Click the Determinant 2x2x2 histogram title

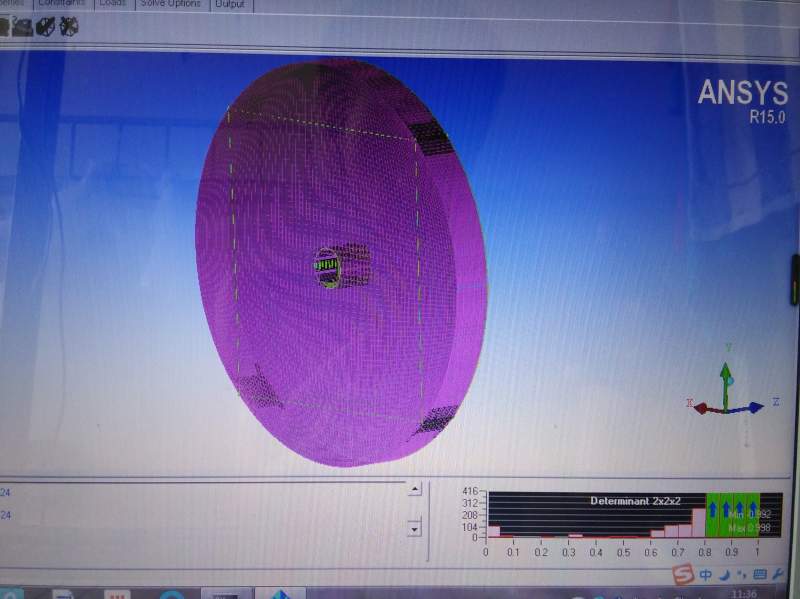coord(635,501)
